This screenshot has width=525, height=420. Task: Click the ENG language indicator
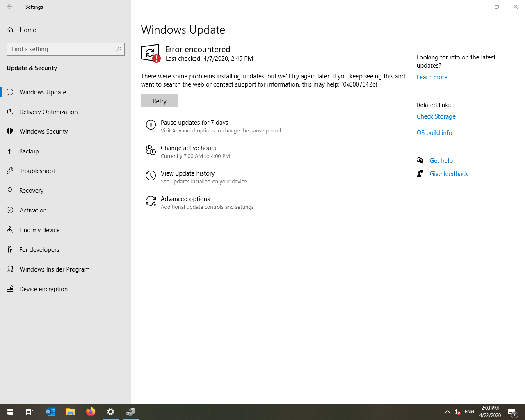point(470,412)
